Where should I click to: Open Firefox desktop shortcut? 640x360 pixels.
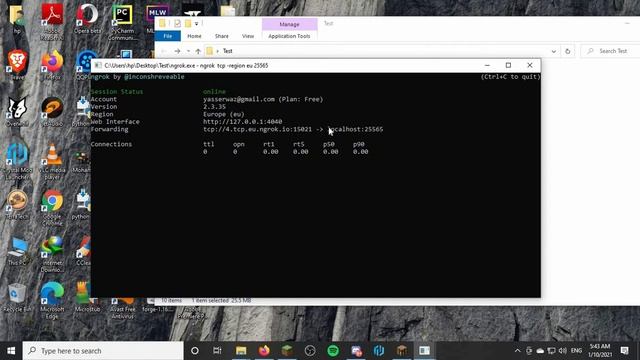[52, 64]
